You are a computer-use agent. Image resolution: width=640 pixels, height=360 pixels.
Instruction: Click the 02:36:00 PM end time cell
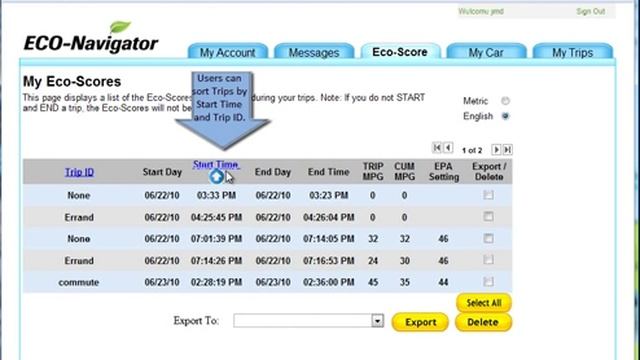tap(329, 282)
